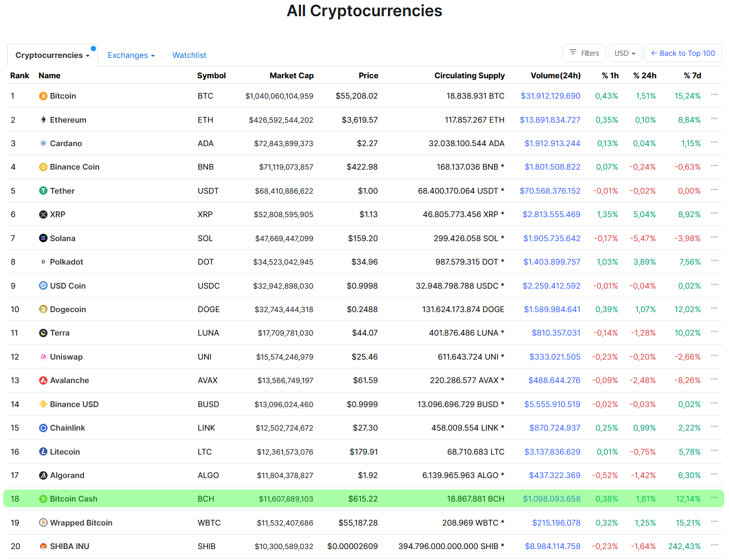Go back to the Top 100 list

tap(683, 53)
